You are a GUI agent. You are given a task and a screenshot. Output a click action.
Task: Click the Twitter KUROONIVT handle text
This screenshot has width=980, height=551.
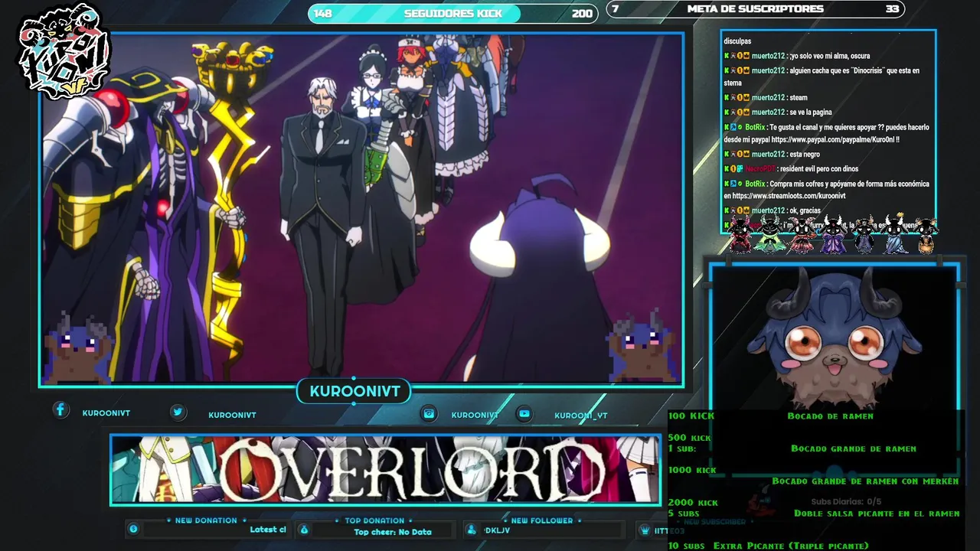(232, 416)
